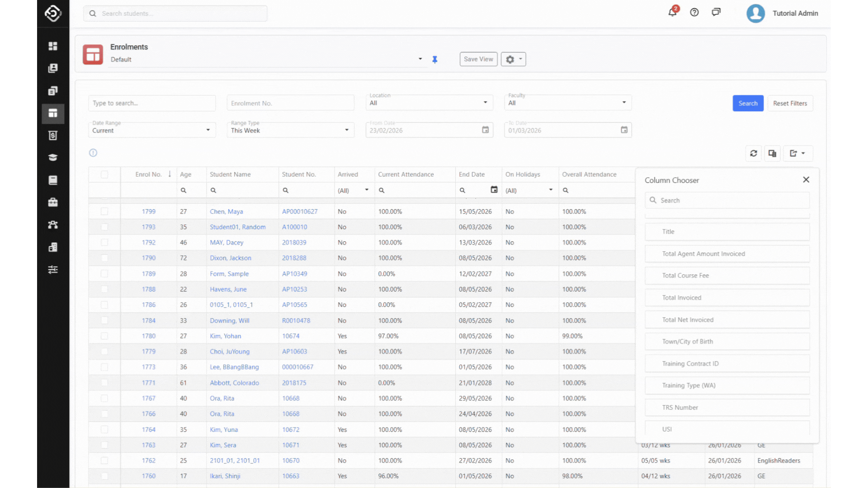Click the grid refresh icon
The image size is (868, 488).
tap(754, 154)
